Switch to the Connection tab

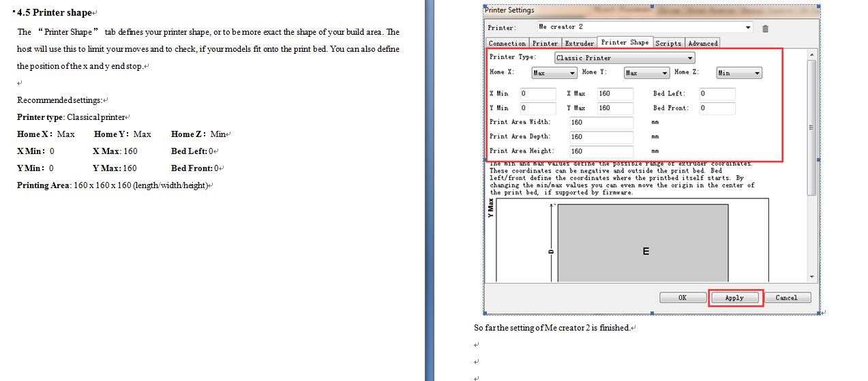(507, 43)
